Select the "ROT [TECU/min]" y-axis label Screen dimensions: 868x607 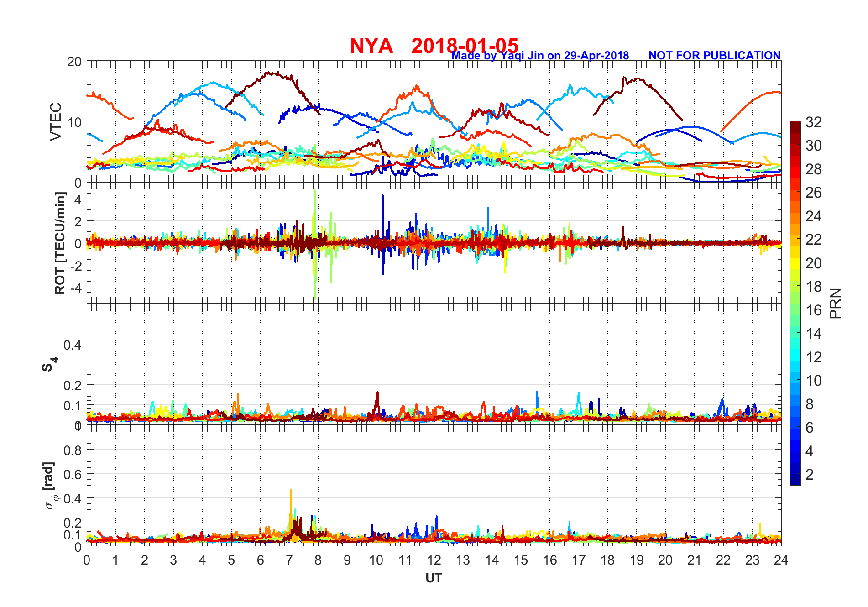(x=60, y=243)
